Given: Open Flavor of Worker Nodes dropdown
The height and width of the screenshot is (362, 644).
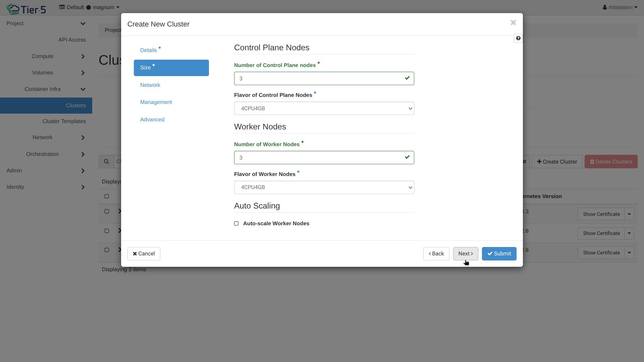Looking at the screenshot, I should coord(324,187).
